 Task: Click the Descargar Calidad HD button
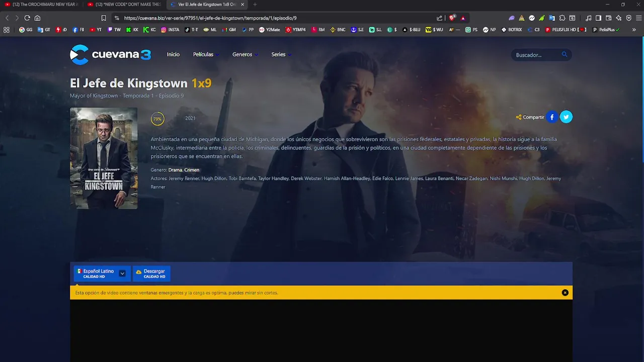pos(151,274)
